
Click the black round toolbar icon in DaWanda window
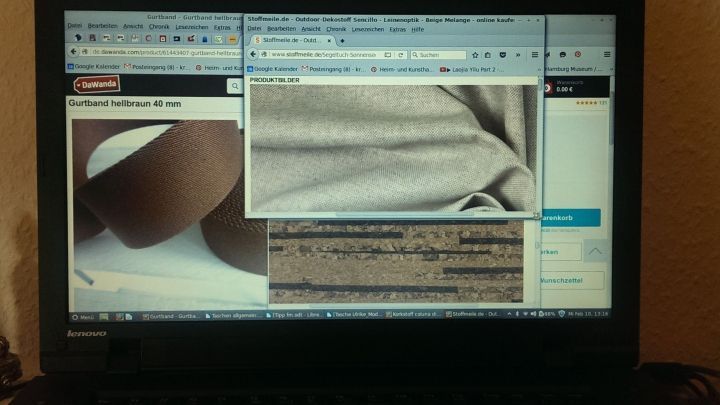click(x=562, y=55)
